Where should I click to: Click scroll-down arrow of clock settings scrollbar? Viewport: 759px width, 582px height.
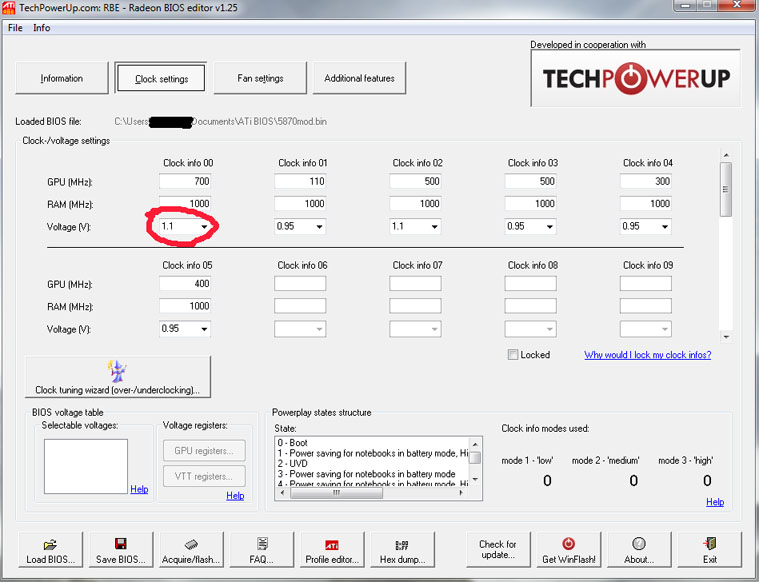click(726, 337)
